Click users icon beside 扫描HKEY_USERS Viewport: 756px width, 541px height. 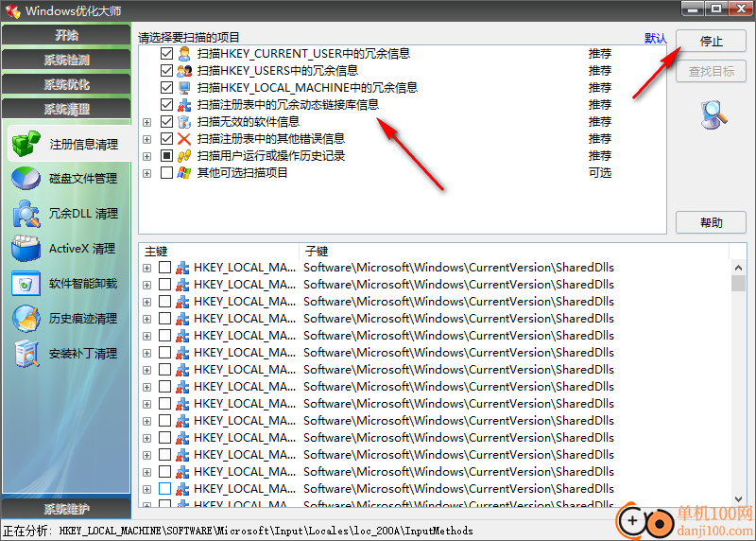tap(184, 70)
